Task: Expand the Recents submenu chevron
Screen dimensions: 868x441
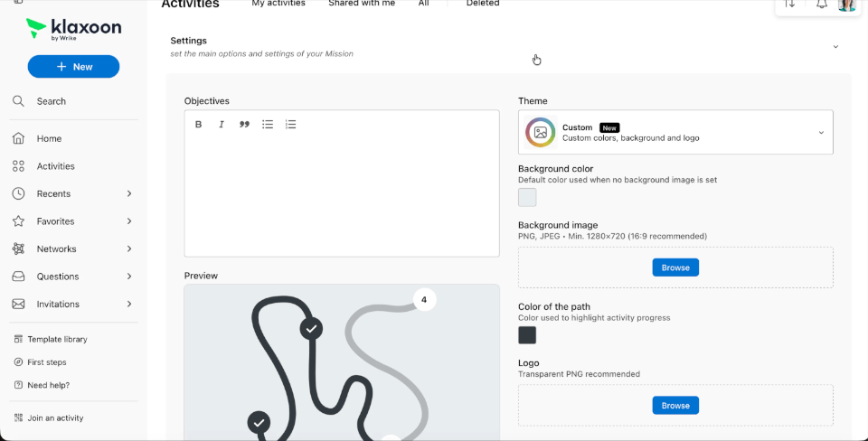Action: point(129,193)
